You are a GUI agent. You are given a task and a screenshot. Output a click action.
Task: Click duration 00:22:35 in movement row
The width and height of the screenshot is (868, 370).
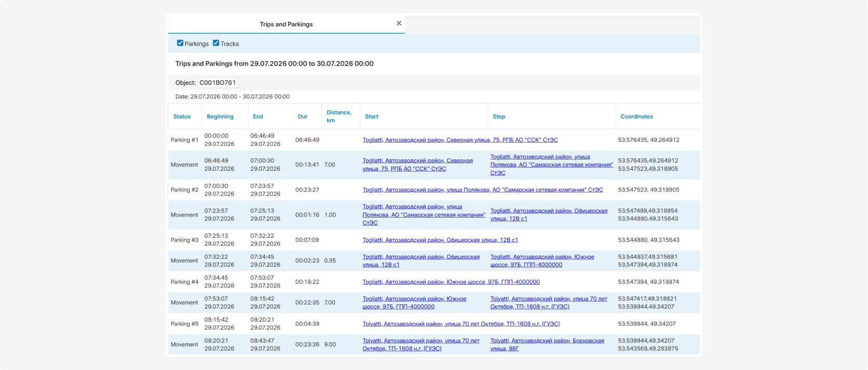307,302
